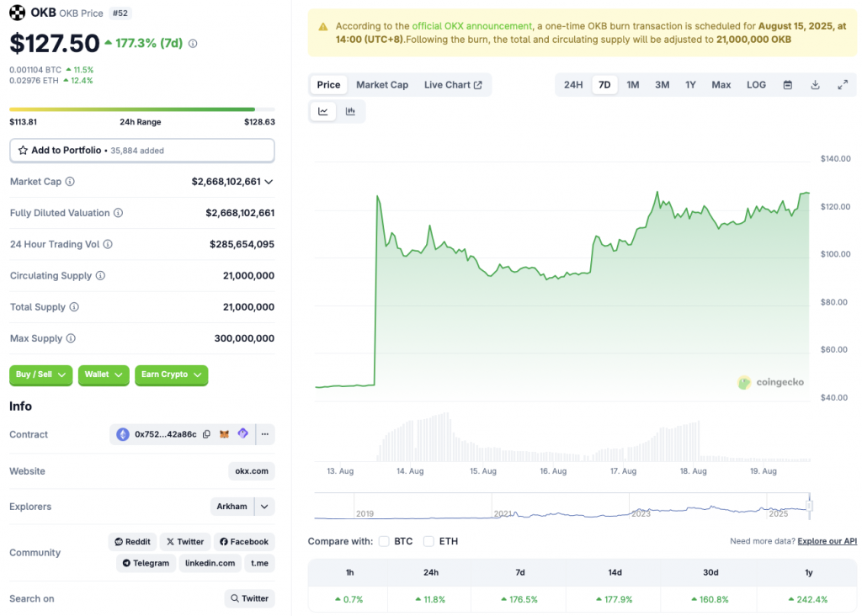Click the 1h 0.7% table cell
862x616 pixels.
349,599
